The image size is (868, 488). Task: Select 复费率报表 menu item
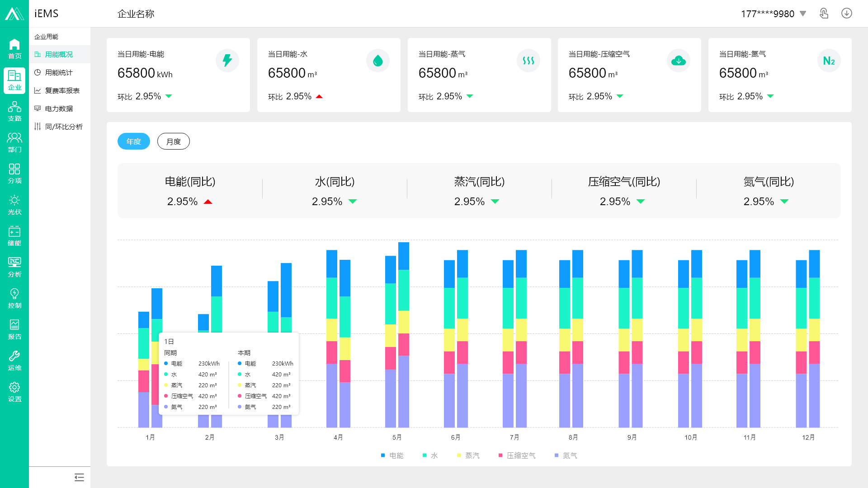pyautogui.click(x=60, y=90)
